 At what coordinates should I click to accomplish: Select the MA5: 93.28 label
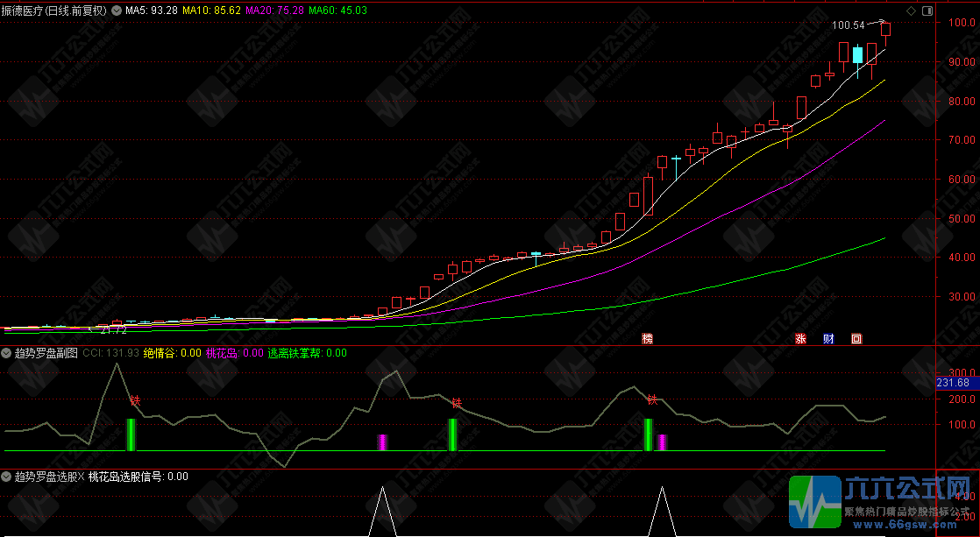(x=152, y=11)
